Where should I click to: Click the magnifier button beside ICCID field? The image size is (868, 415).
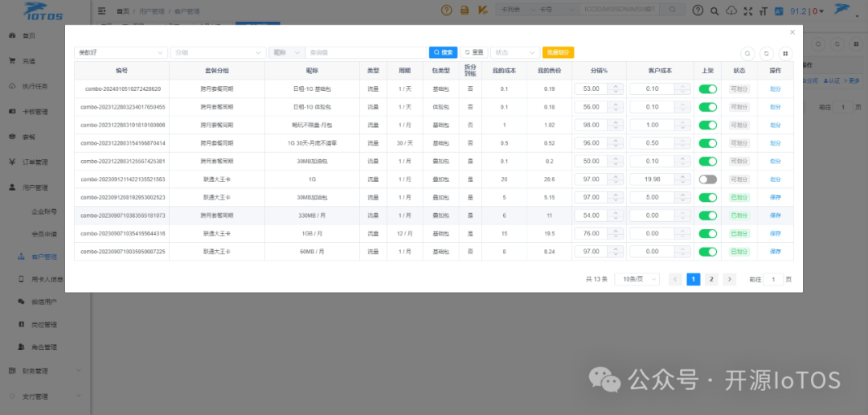coord(672,10)
